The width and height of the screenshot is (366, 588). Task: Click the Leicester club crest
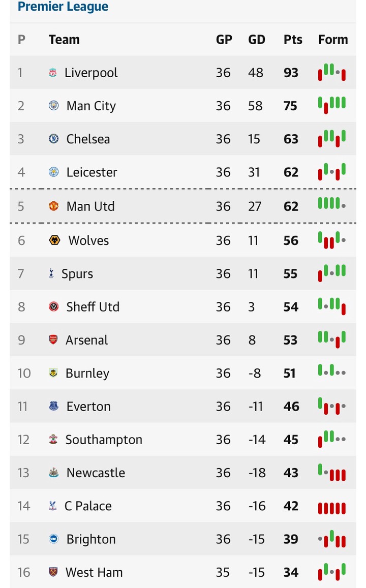click(53, 172)
